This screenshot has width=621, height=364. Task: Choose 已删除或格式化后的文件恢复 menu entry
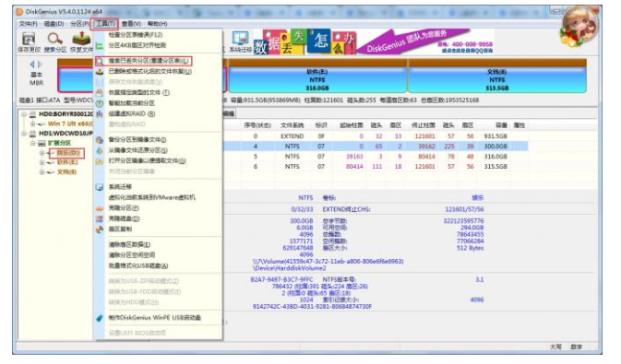[x=149, y=71]
